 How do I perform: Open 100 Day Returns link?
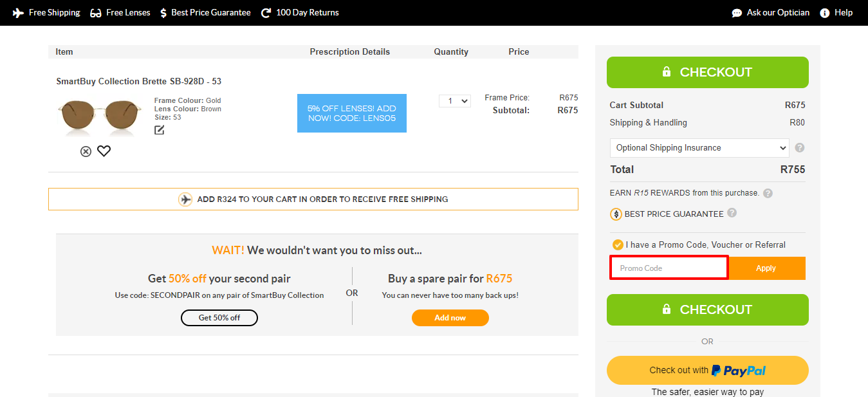[x=308, y=13]
